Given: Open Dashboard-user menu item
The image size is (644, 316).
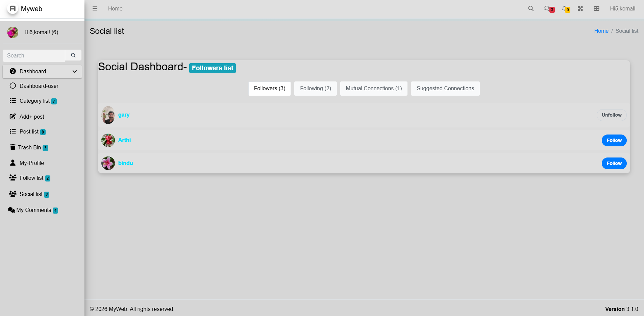Looking at the screenshot, I should tap(42, 86).
